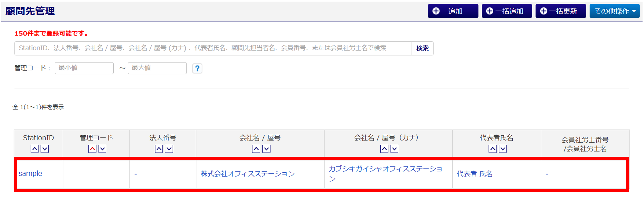The width and height of the screenshot is (644, 202).
Task: Sort 会社名 / 屋号 column descending
Action: tap(267, 149)
